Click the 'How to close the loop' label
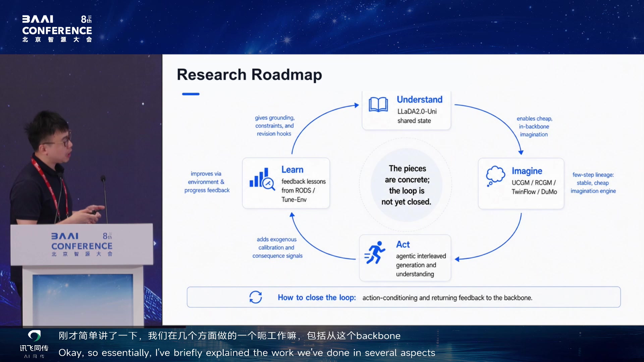The image size is (644, 362). point(317,297)
